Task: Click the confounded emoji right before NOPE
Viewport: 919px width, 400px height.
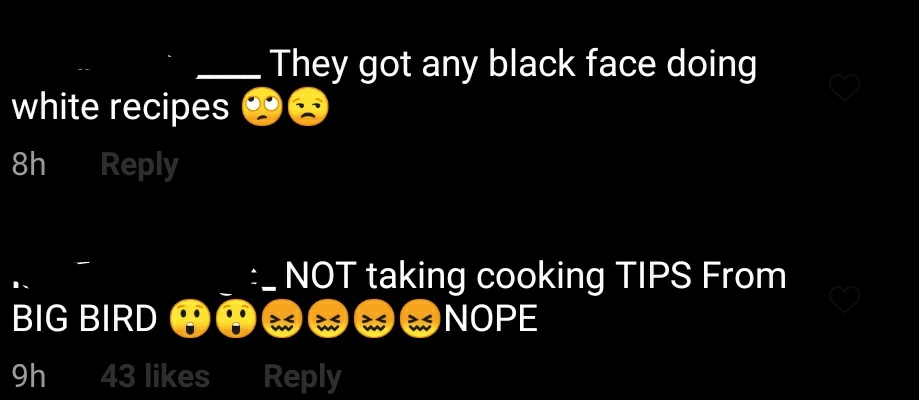Action: [420, 321]
